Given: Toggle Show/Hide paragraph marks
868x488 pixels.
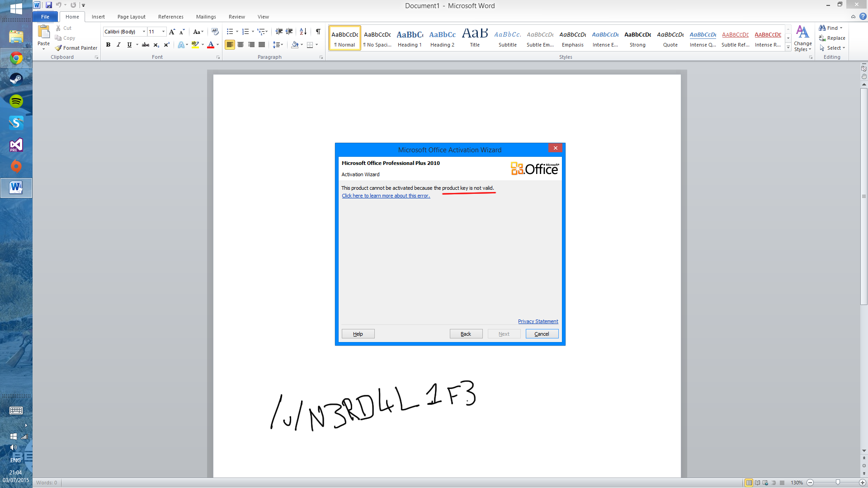Looking at the screenshot, I should tap(318, 32).
